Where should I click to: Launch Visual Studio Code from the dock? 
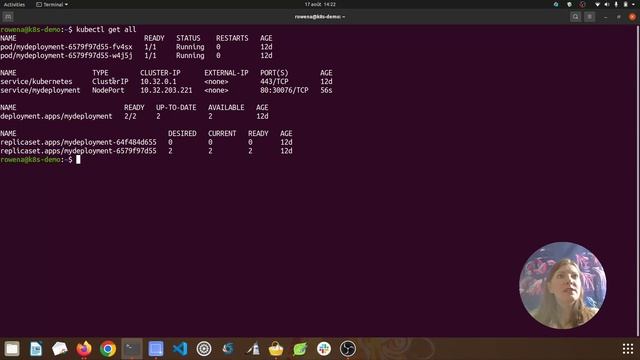(180, 349)
